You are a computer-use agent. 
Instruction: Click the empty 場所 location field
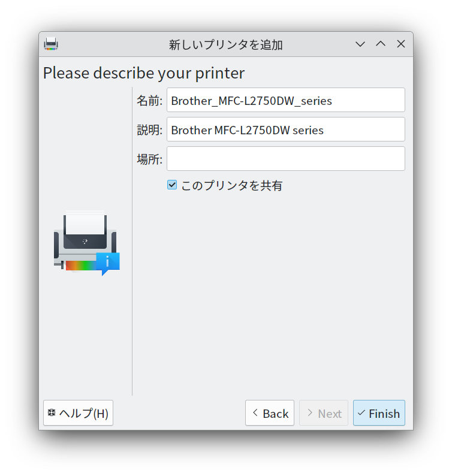[x=286, y=159]
